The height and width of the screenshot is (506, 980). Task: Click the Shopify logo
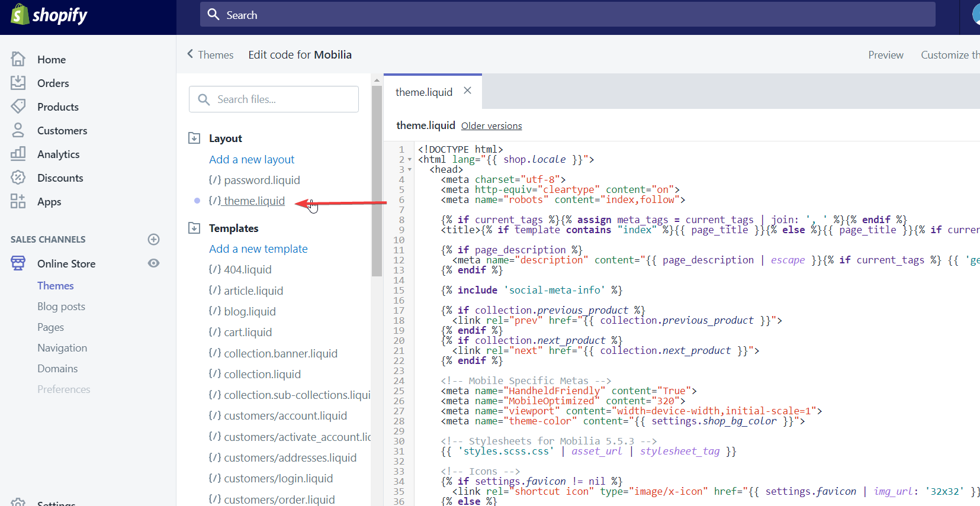pyautogui.click(x=49, y=15)
